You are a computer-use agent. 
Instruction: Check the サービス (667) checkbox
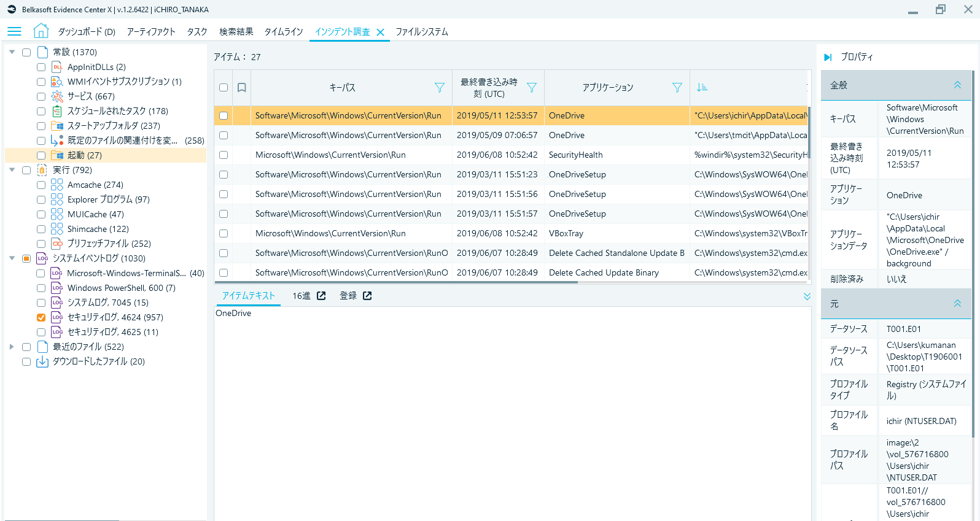(41, 96)
